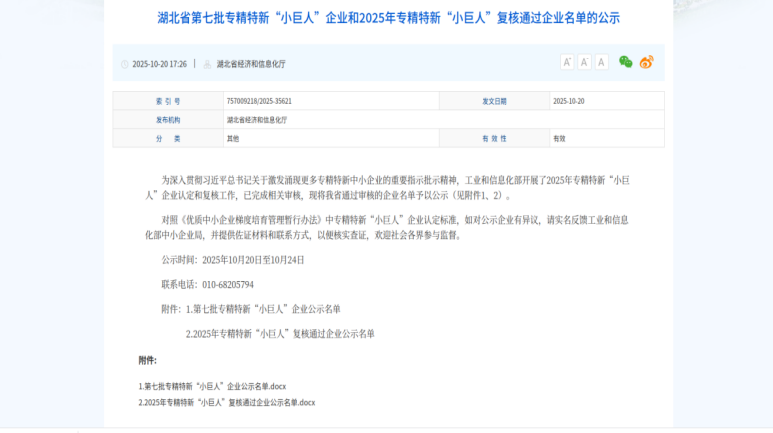773x433 pixels.
Task: Click the 有效性 value 有效
Action: [559, 138]
